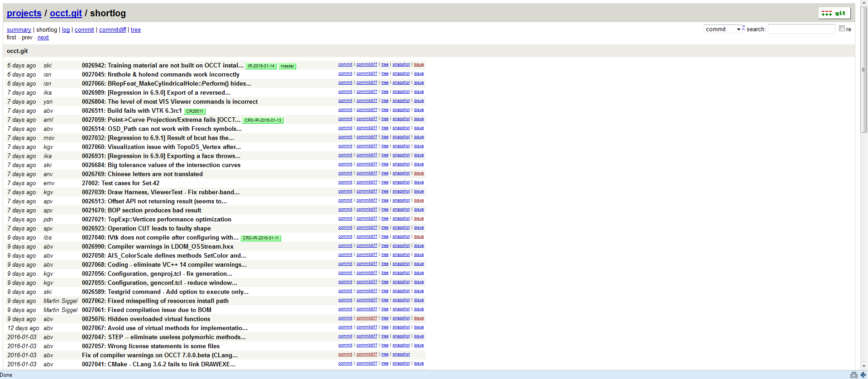Open the occt.git breadcrumb link

click(66, 14)
